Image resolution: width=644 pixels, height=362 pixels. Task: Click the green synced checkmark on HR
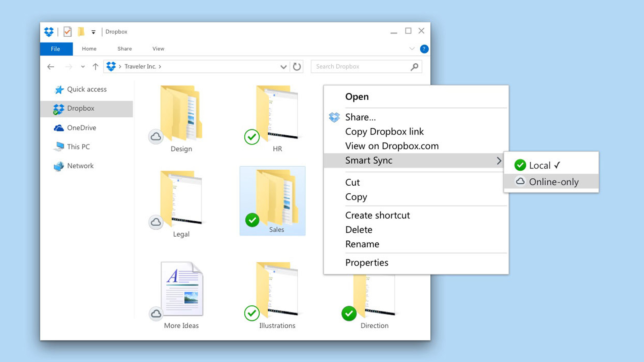[252, 137]
